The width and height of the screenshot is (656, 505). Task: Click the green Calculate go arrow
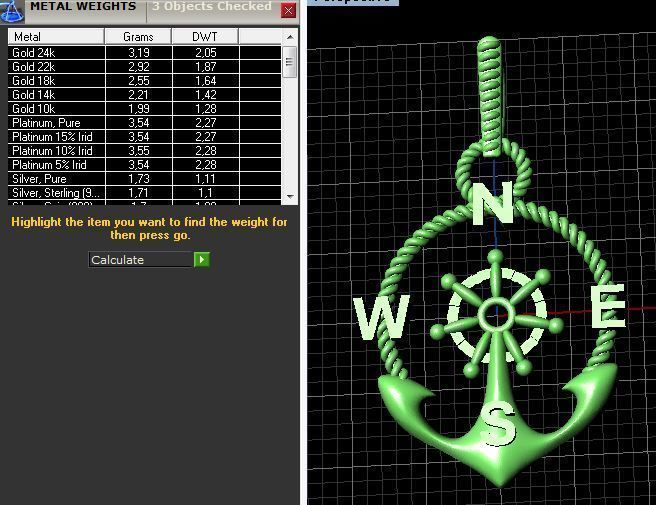(202, 259)
